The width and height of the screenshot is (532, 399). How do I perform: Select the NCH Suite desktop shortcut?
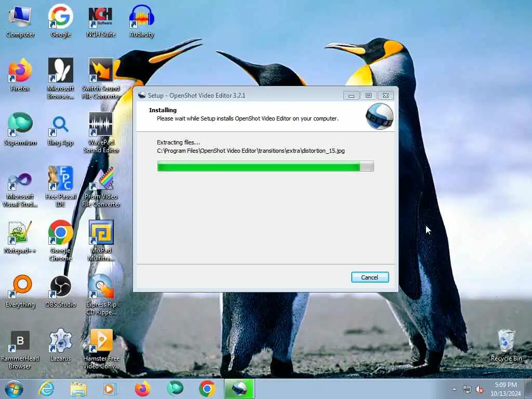101,21
